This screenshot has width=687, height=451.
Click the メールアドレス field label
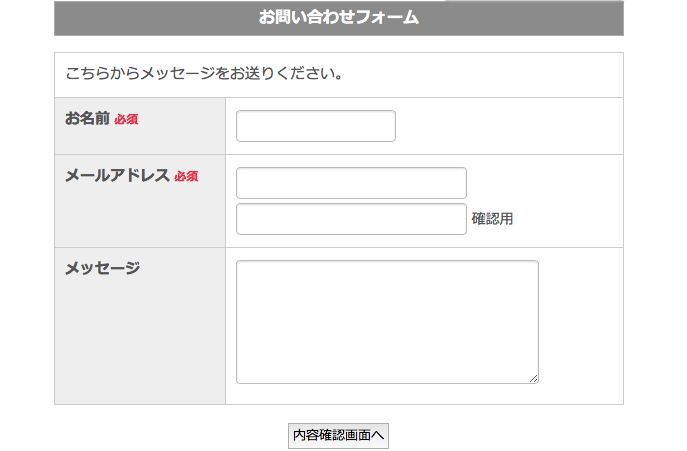117,175
